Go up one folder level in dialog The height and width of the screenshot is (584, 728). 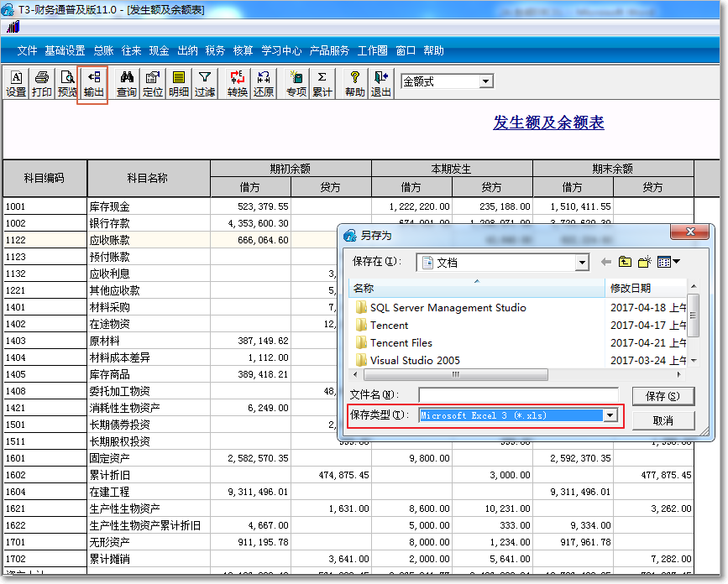pos(625,263)
